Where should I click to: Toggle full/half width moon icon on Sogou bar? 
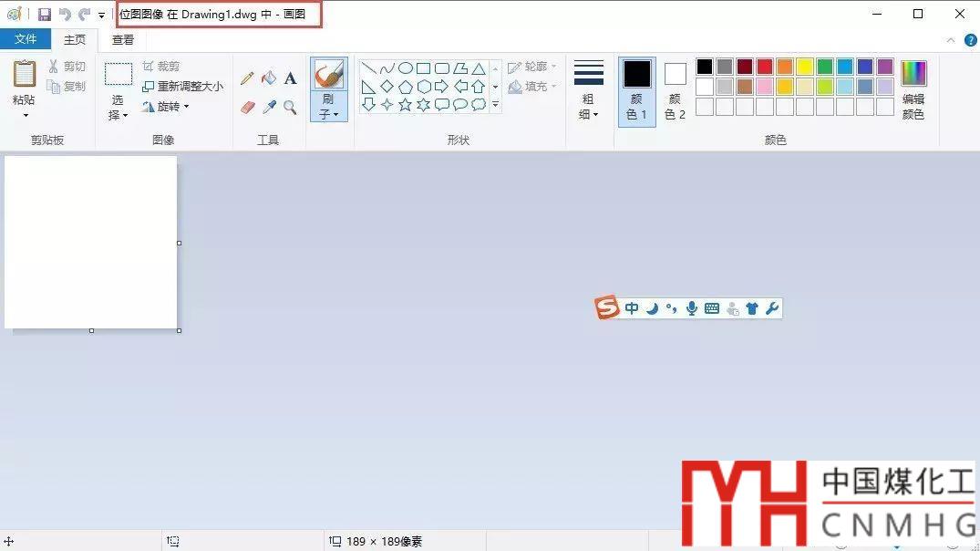pyautogui.click(x=652, y=308)
